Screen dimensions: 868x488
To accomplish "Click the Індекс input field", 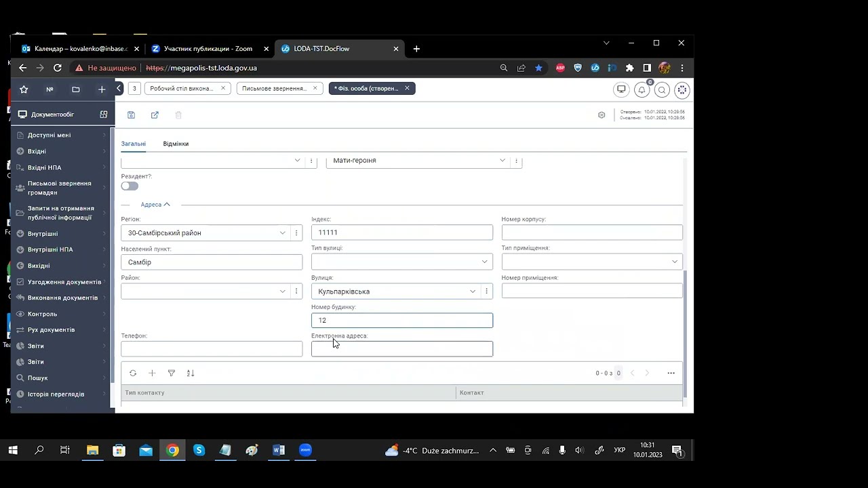I will (402, 232).
